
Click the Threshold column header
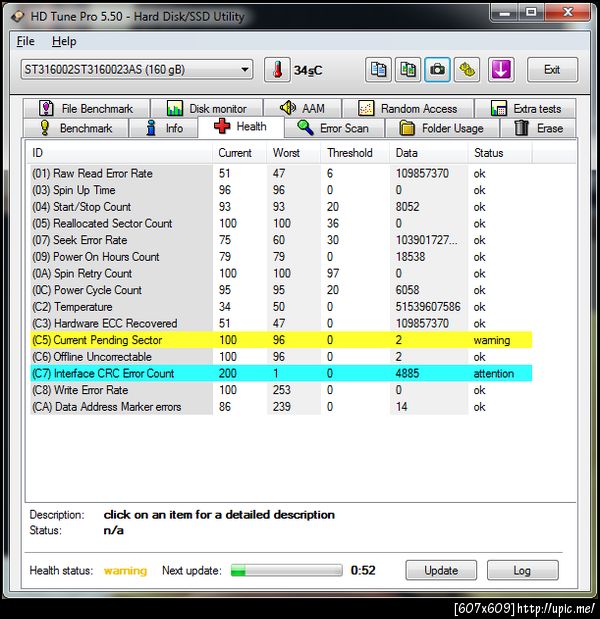click(355, 153)
